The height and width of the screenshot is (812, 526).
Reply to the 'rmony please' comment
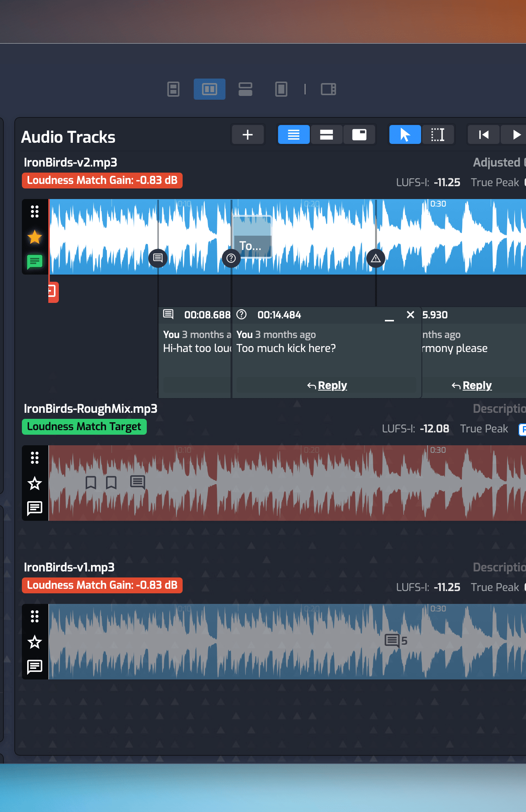click(472, 385)
